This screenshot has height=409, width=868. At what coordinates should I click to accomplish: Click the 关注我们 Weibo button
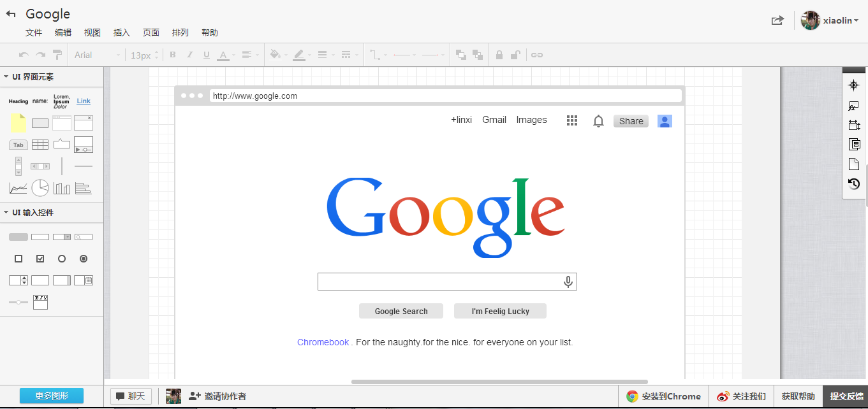point(741,396)
